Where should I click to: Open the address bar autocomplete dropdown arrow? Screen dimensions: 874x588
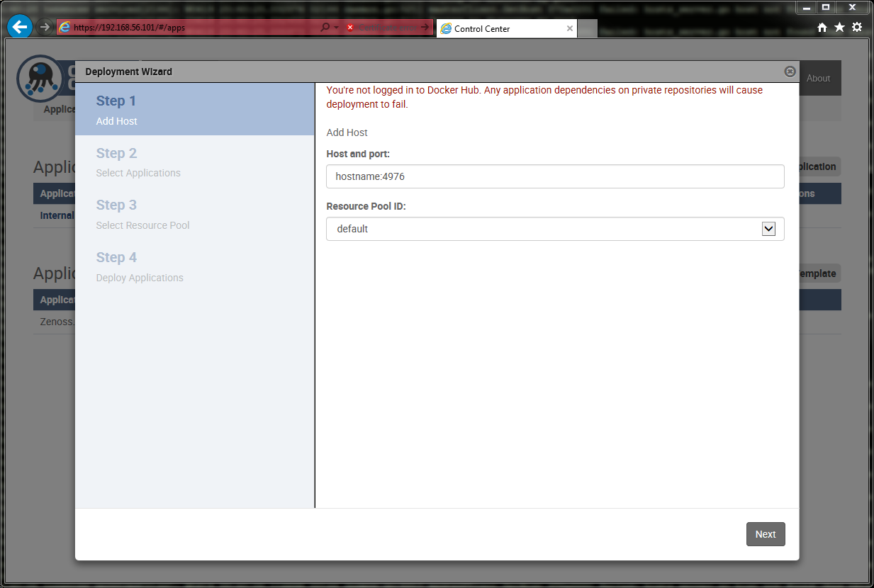337,28
